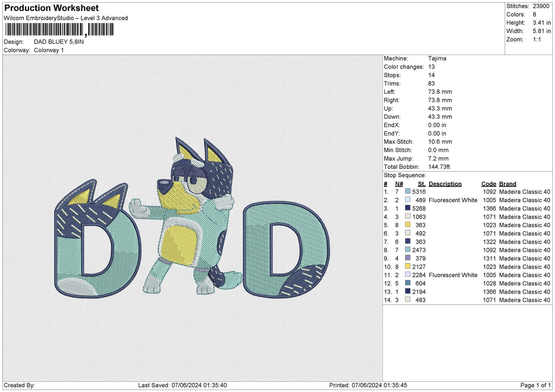The image size is (555, 392).
Task: Click the Created By footer label
Action: pyautogui.click(x=19, y=386)
